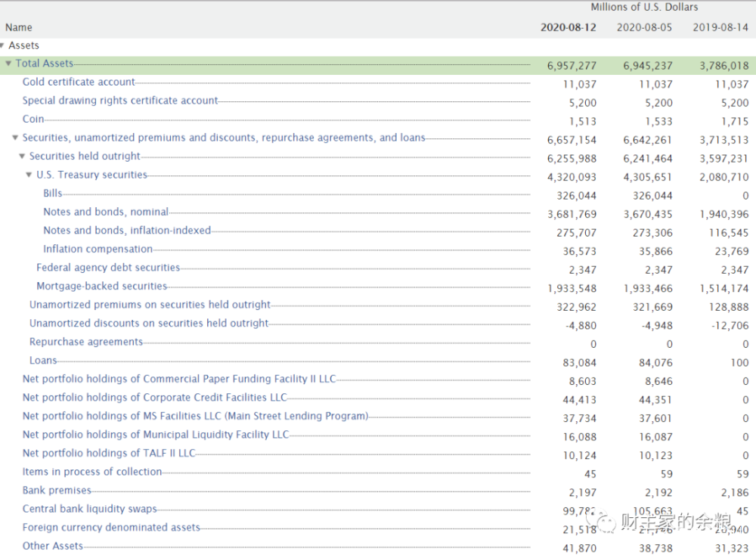
Task: Open Special drawing rights certificate account
Action: [x=120, y=101]
